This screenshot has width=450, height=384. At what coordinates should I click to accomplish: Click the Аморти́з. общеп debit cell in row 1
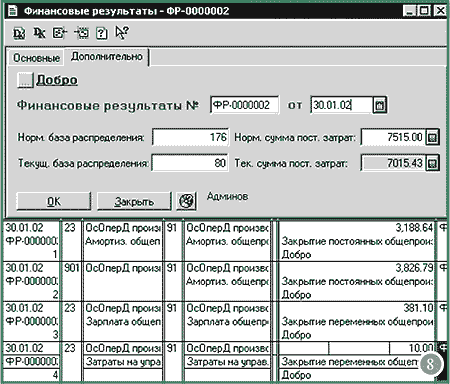click(x=123, y=241)
